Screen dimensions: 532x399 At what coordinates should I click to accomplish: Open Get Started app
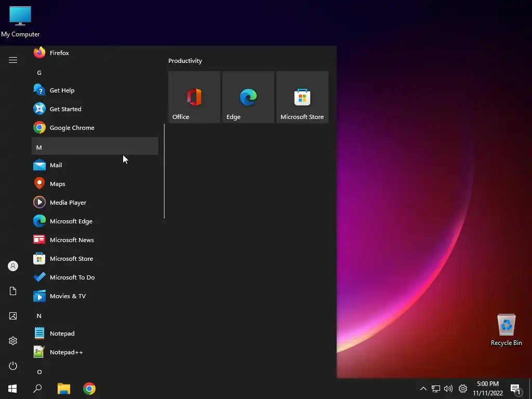pos(95,109)
